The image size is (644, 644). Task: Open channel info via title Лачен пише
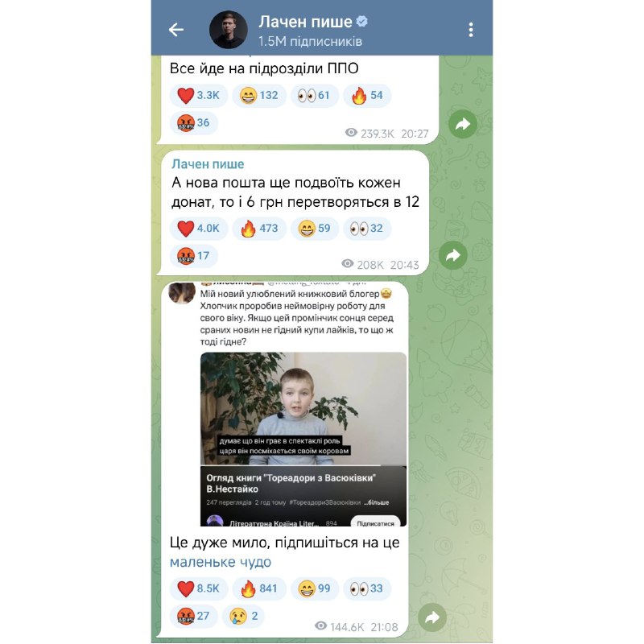[305, 22]
